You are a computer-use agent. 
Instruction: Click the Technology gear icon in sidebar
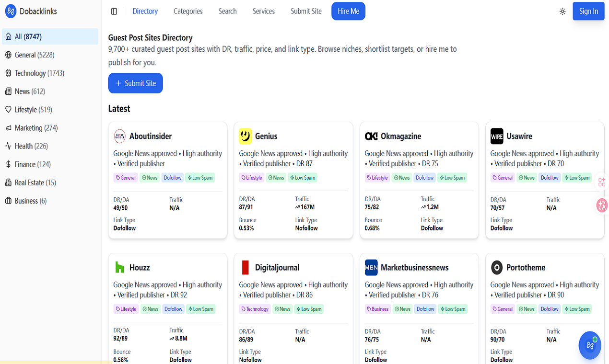8,73
